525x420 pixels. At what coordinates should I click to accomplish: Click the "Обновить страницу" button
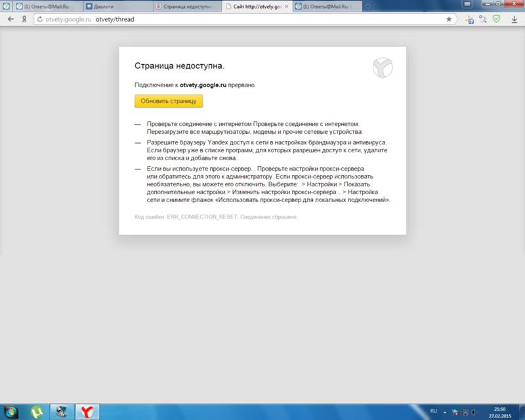point(169,101)
